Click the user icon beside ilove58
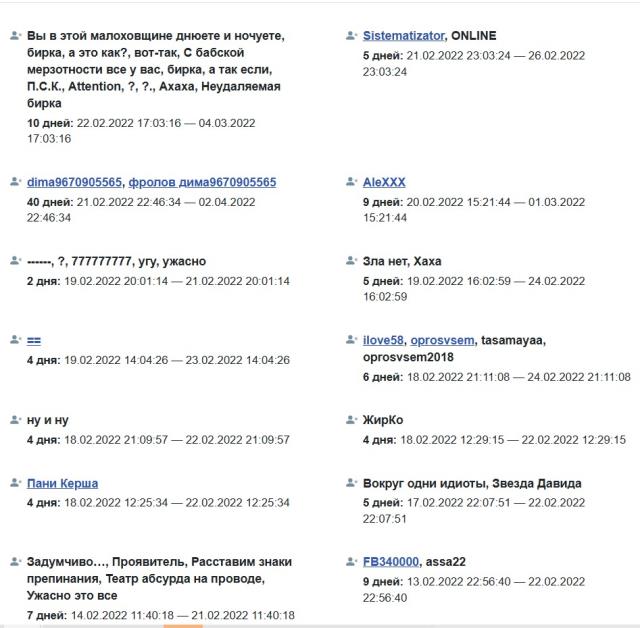Image resolution: width=640 pixels, height=628 pixels. [x=351, y=340]
